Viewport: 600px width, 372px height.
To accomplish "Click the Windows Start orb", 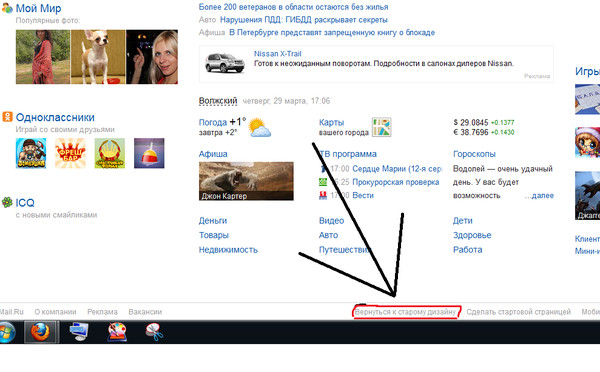I will [6, 332].
